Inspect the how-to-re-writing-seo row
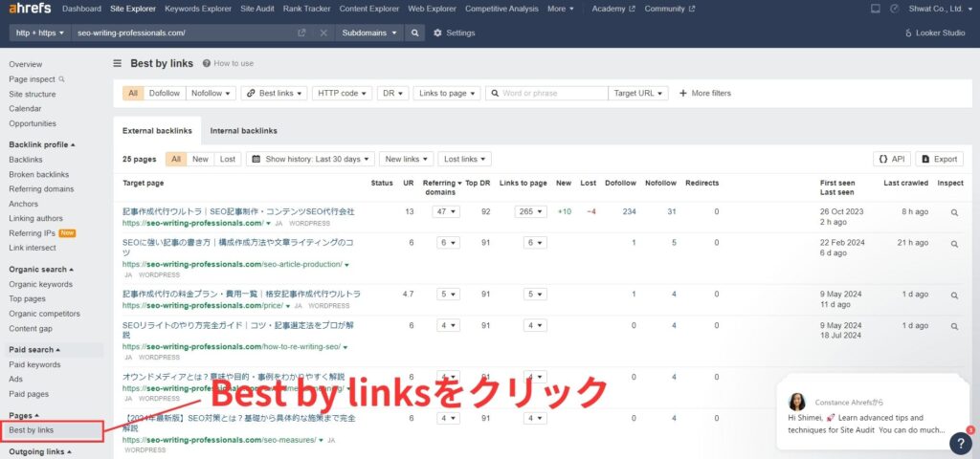Screen dimensions: 980x459 tap(954, 326)
